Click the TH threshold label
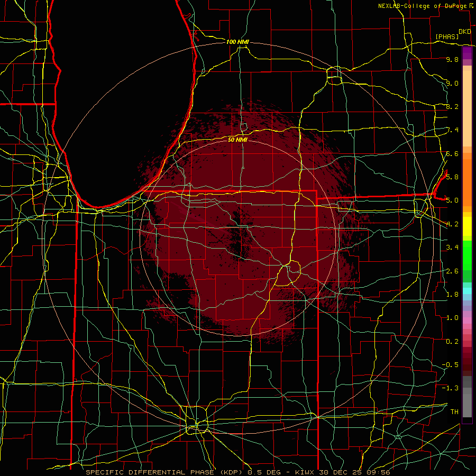 click(454, 412)
